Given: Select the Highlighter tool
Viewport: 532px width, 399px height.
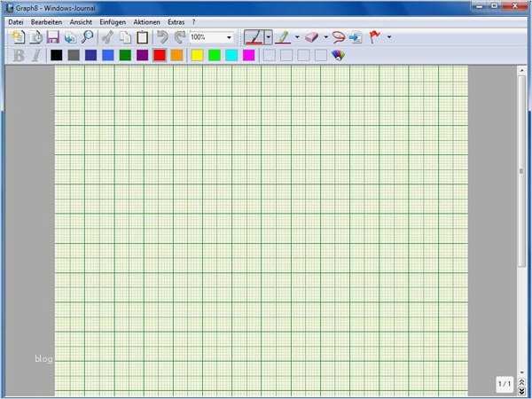Looking at the screenshot, I should 283,37.
